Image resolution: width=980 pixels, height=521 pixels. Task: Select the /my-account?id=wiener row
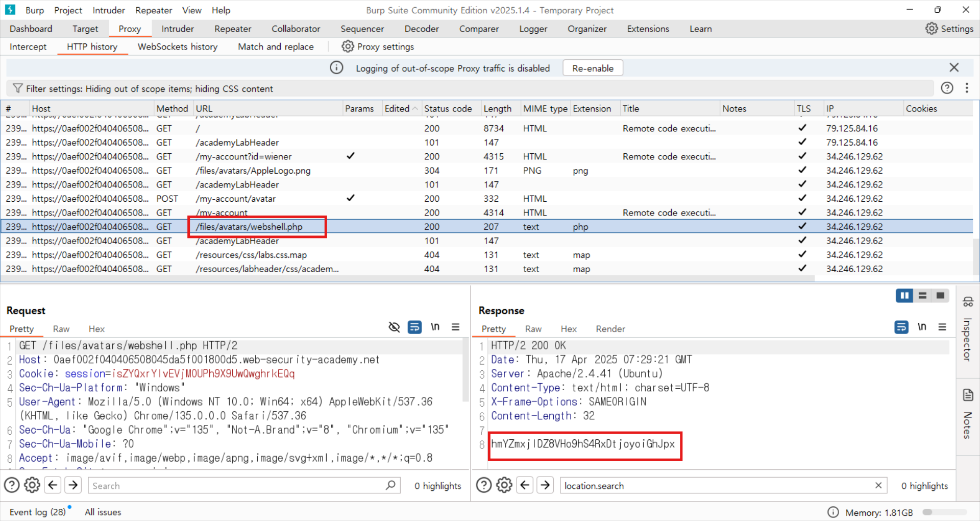[x=487, y=156]
